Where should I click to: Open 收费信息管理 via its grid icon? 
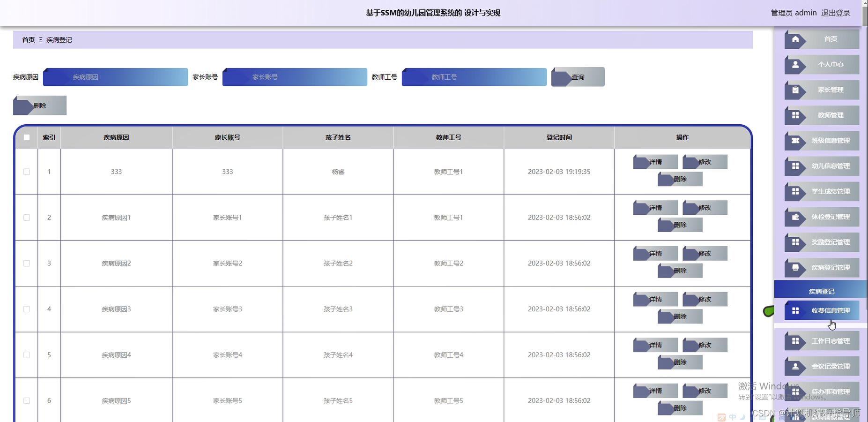click(x=795, y=310)
